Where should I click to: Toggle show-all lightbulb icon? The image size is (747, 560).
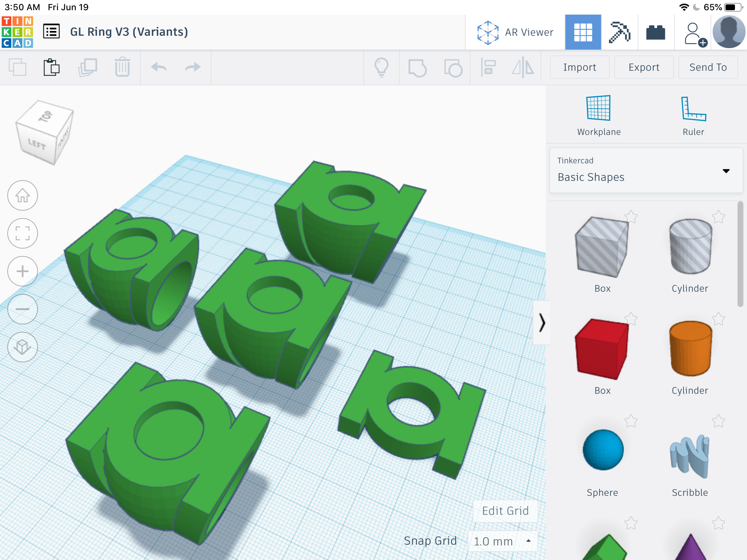382,67
